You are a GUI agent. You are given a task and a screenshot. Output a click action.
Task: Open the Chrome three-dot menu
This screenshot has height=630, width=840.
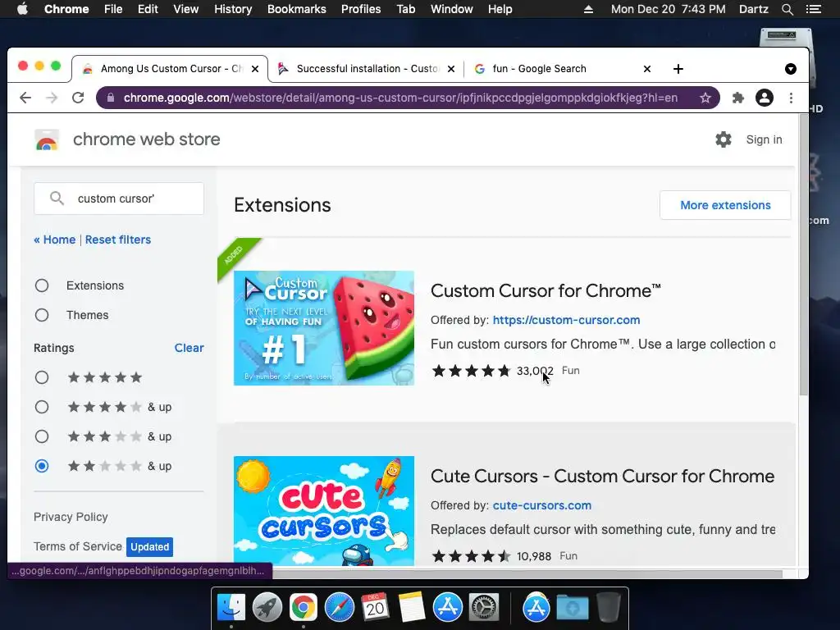(x=791, y=98)
